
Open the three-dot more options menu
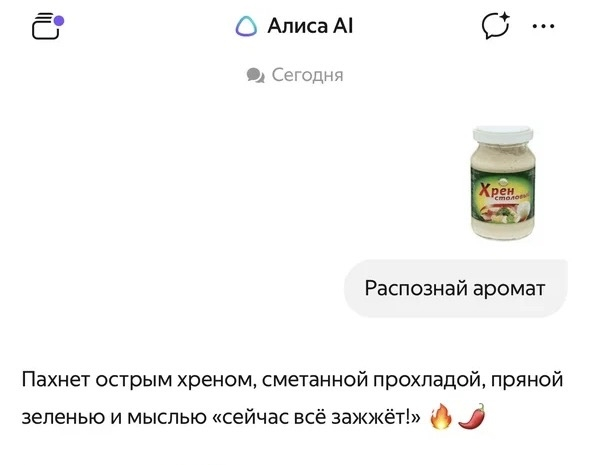pos(544,26)
